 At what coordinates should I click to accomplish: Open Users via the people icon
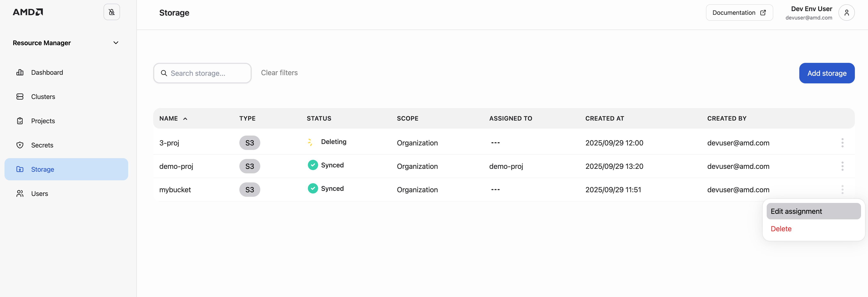coord(19,193)
